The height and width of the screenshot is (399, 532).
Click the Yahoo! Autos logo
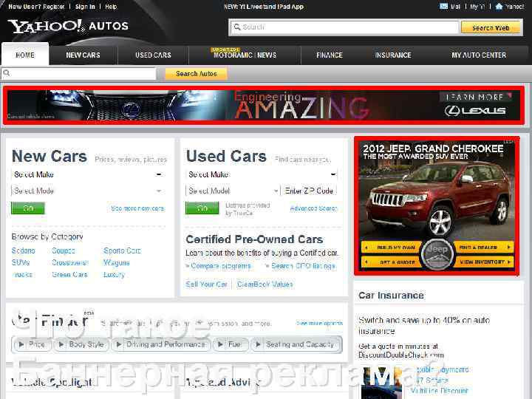68,26
